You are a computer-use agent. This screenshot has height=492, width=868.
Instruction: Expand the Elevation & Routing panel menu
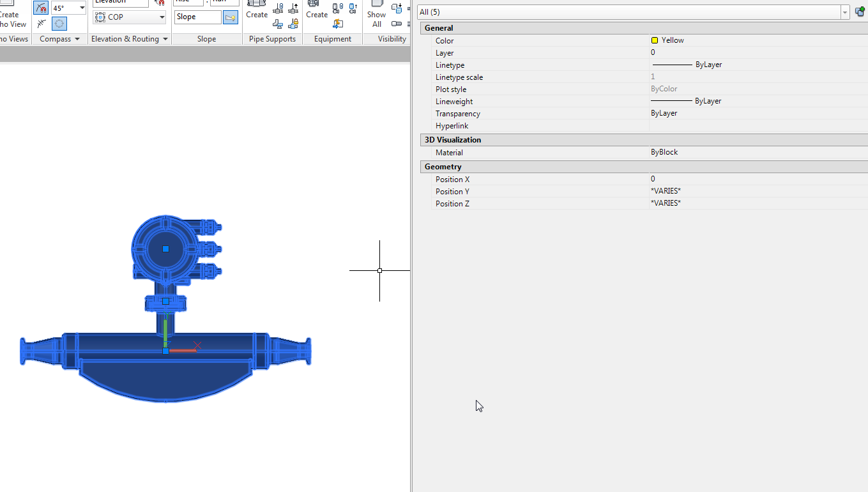click(x=165, y=38)
